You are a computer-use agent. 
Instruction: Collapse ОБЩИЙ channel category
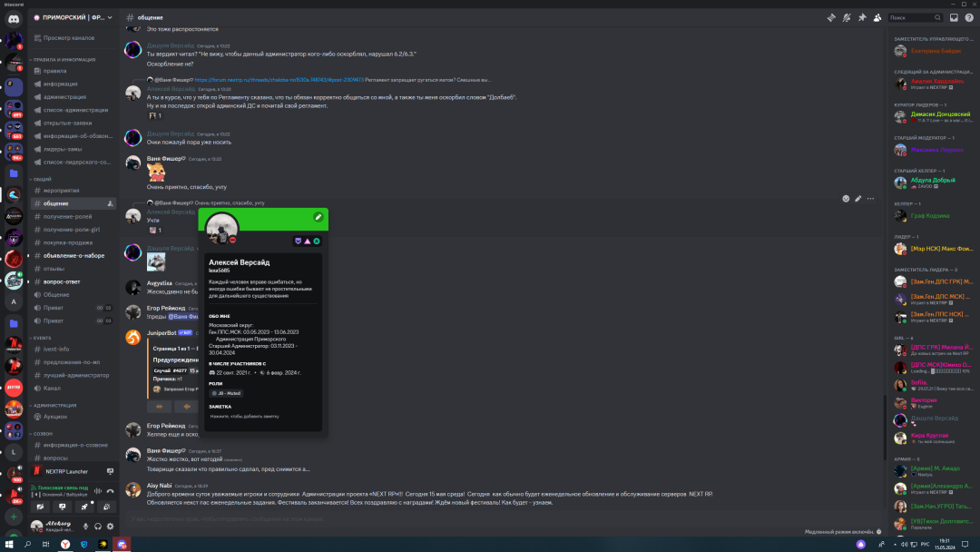41,179
